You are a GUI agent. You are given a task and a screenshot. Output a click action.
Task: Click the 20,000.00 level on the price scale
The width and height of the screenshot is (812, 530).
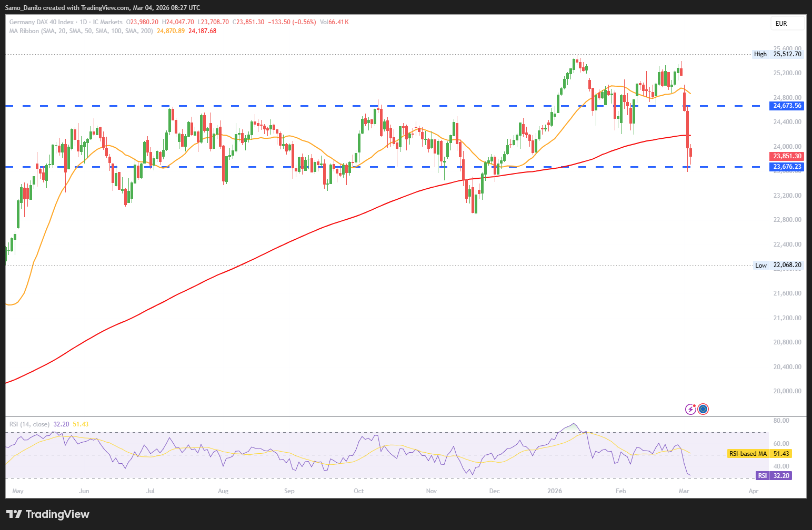[787, 391]
